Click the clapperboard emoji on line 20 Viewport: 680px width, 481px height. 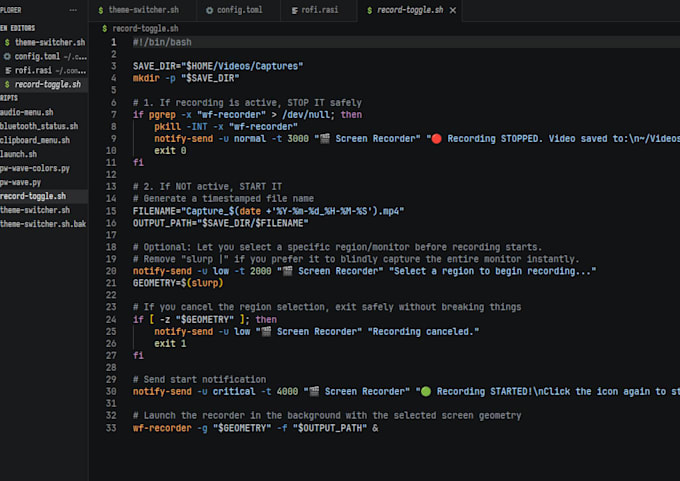click(x=287, y=271)
